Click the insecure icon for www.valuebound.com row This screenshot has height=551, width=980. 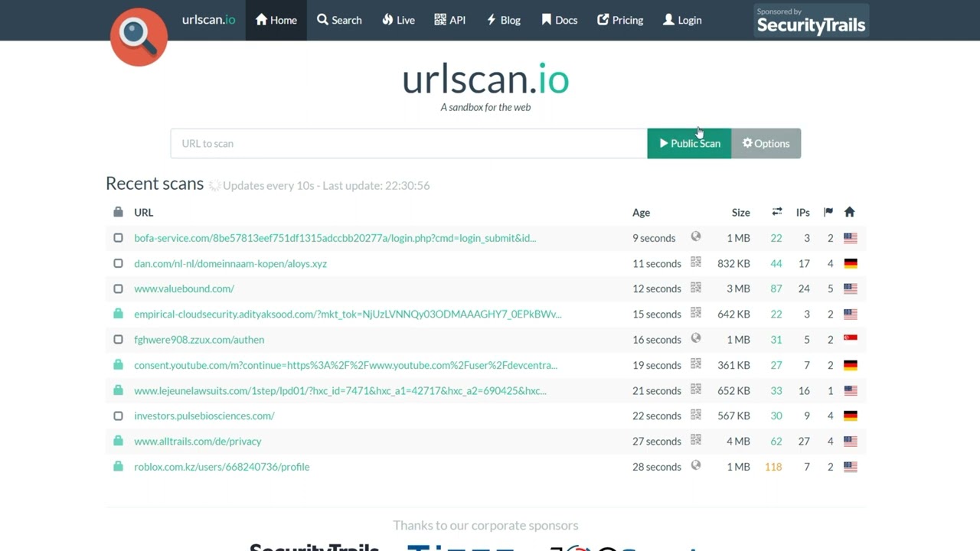pos(118,289)
